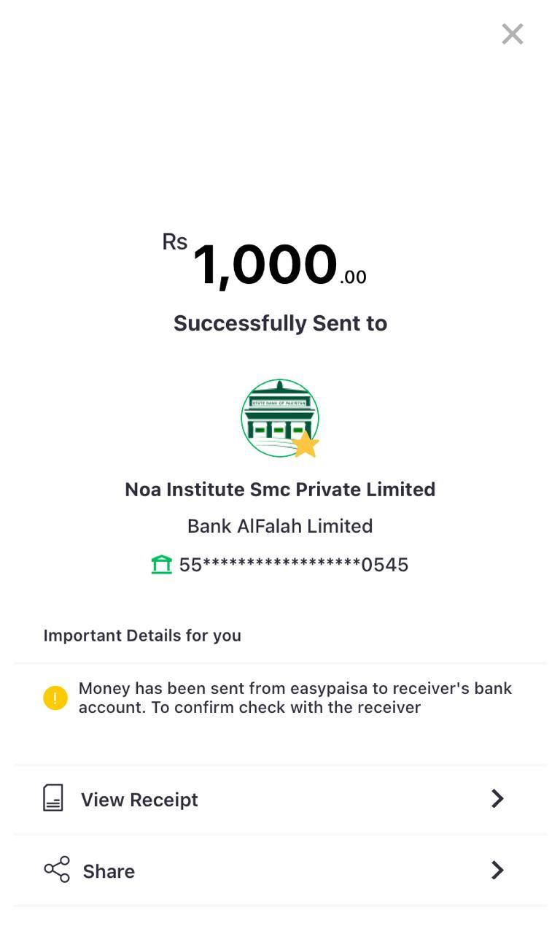Tap the yellow exclamation alert icon
Viewport: 560px width, 934px height.
(x=55, y=698)
